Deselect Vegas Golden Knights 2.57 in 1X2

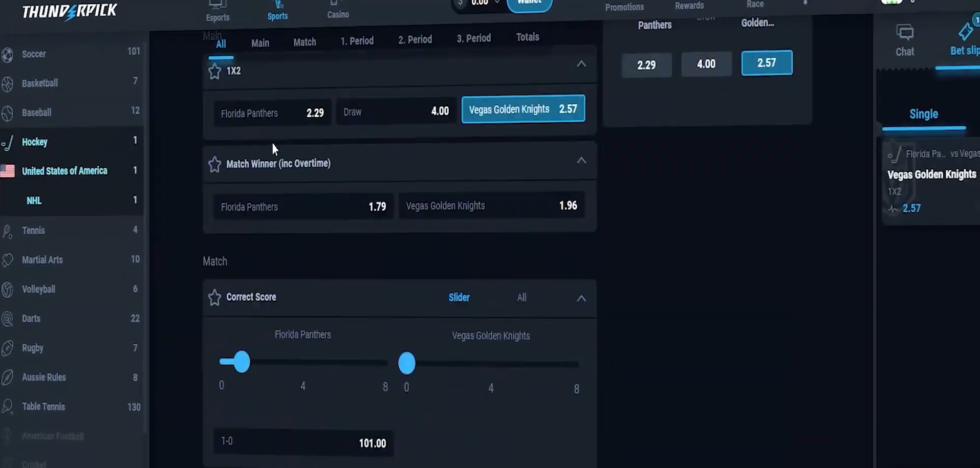(x=523, y=109)
